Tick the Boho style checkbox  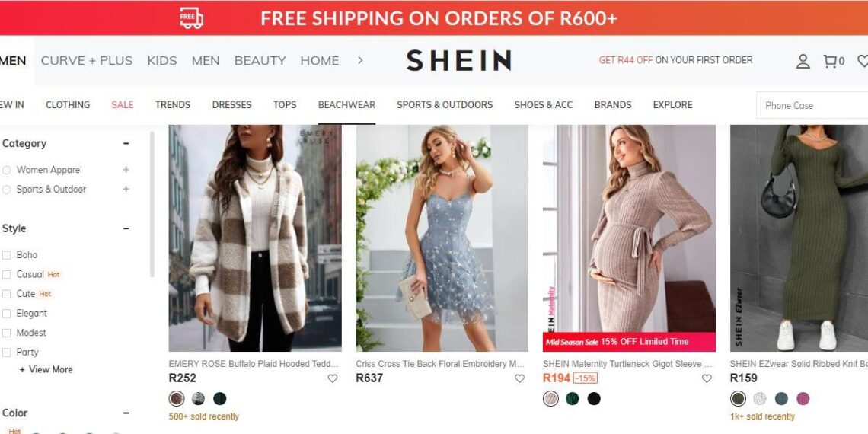7,255
